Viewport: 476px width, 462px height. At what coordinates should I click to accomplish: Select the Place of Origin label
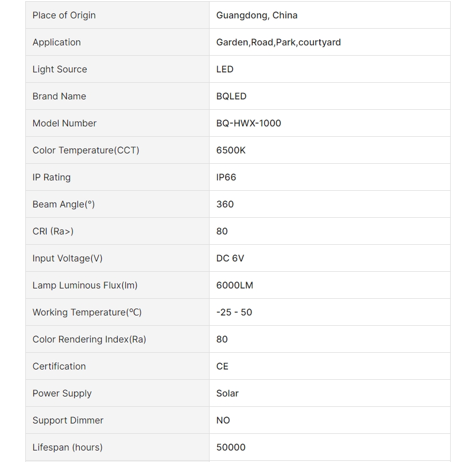(64, 15)
